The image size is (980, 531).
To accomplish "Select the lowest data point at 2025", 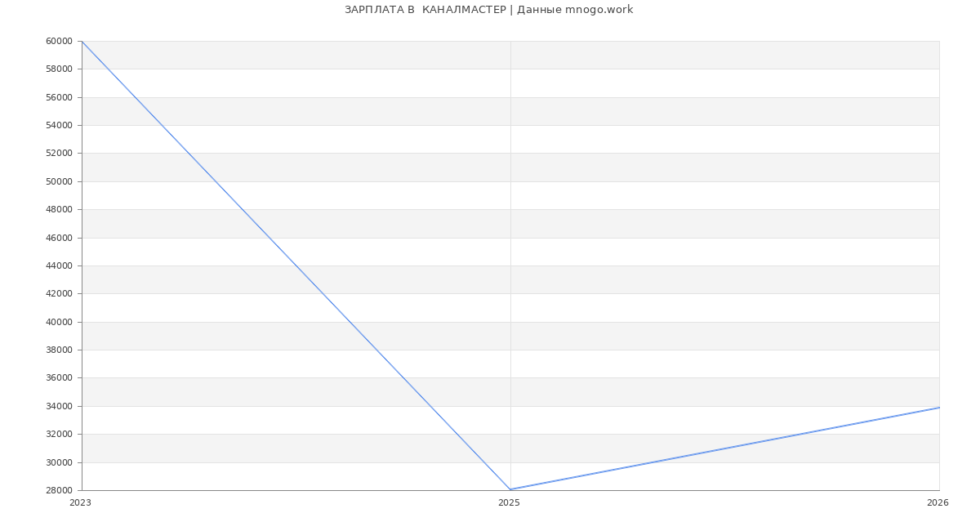I will click(510, 489).
